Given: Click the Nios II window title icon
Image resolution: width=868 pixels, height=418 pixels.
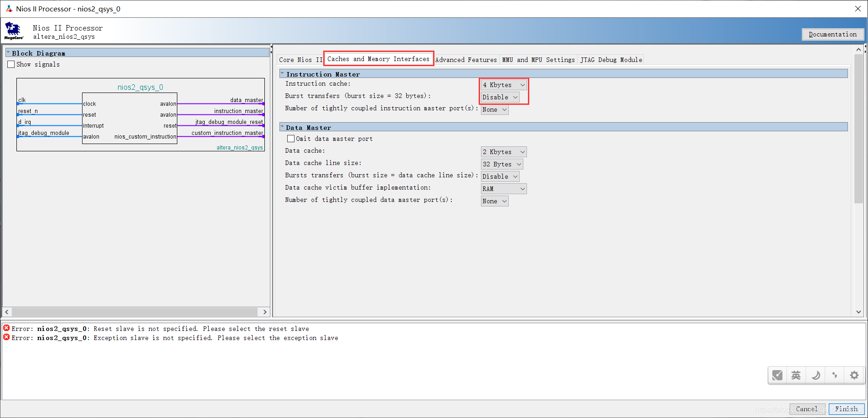Looking at the screenshot, I should 9,9.
